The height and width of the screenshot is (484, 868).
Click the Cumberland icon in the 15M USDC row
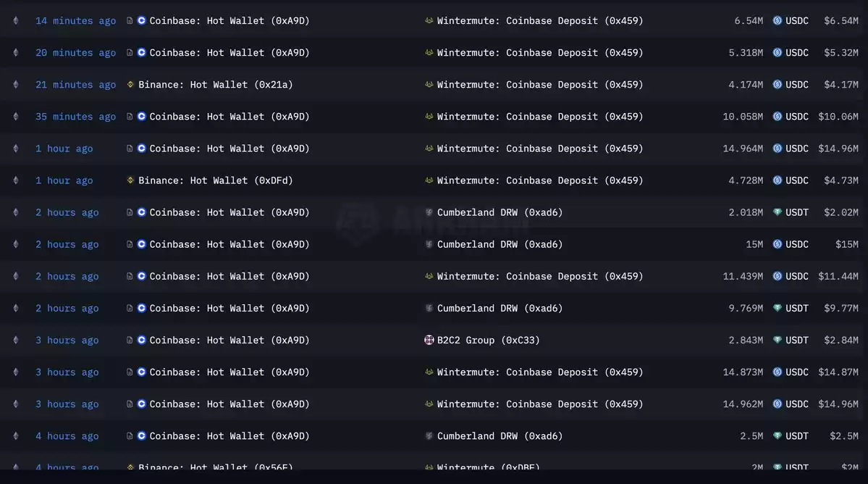tap(429, 244)
